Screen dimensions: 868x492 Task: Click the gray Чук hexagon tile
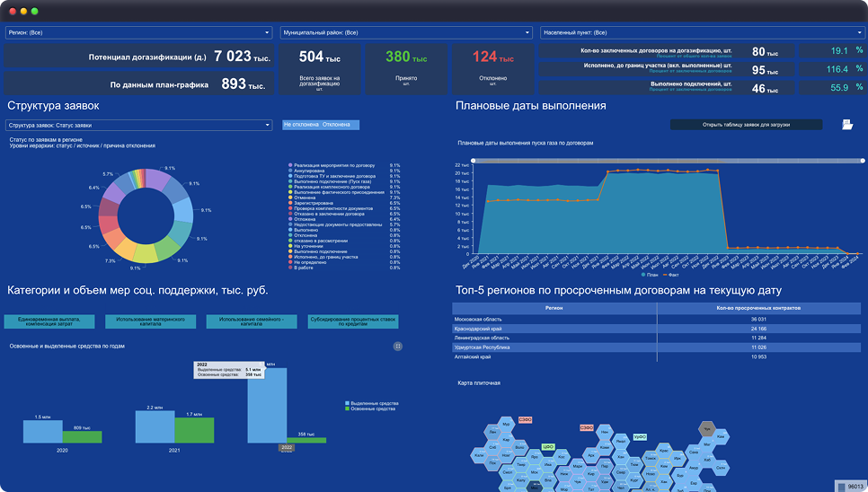[707, 429]
